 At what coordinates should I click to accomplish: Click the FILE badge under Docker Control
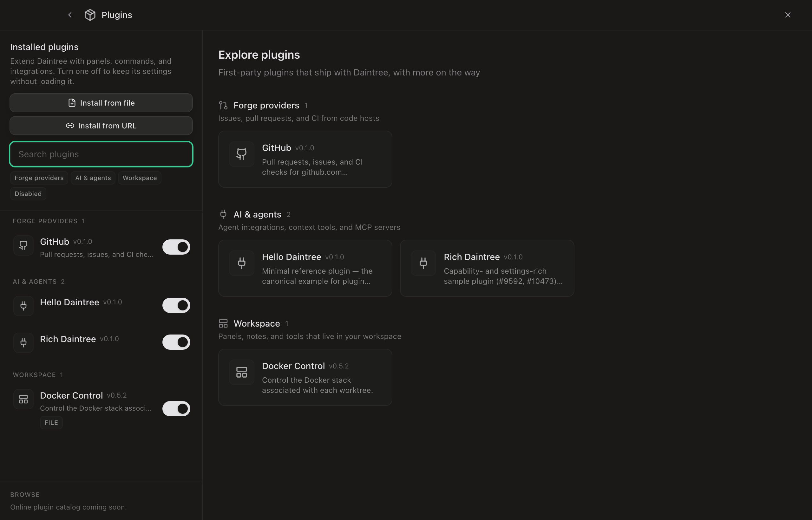coord(51,423)
